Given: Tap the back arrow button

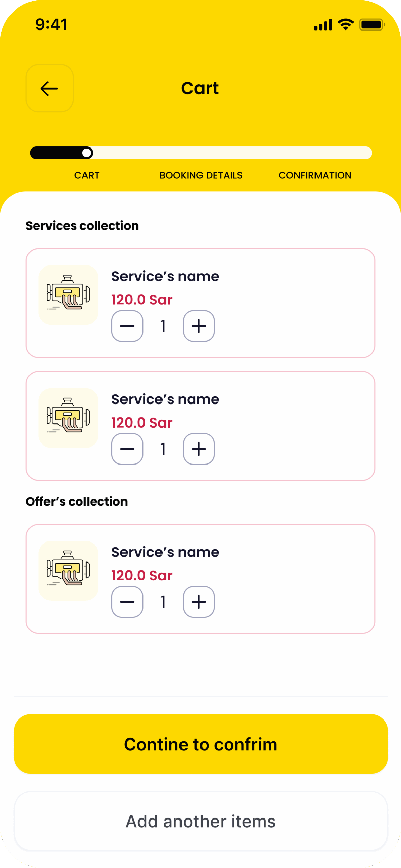Looking at the screenshot, I should pyautogui.click(x=50, y=88).
